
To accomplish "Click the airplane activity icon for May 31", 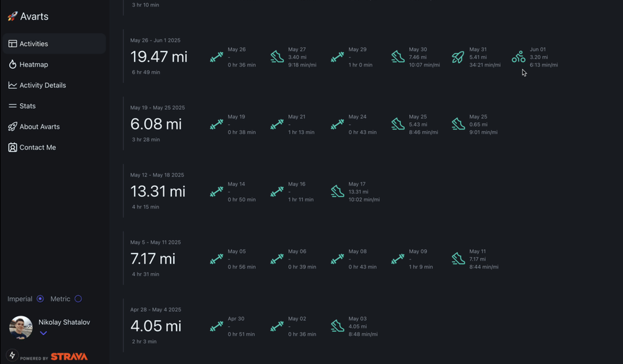I will [x=458, y=57].
